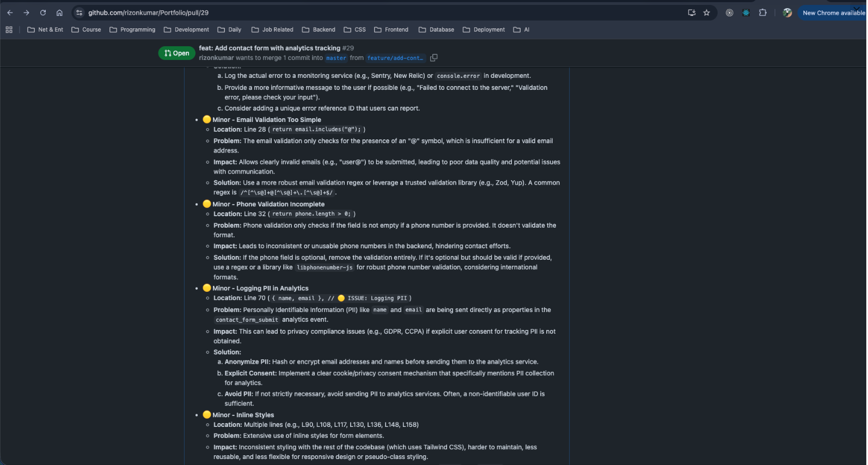
Task: Go forward to next page
Action: point(26,13)
